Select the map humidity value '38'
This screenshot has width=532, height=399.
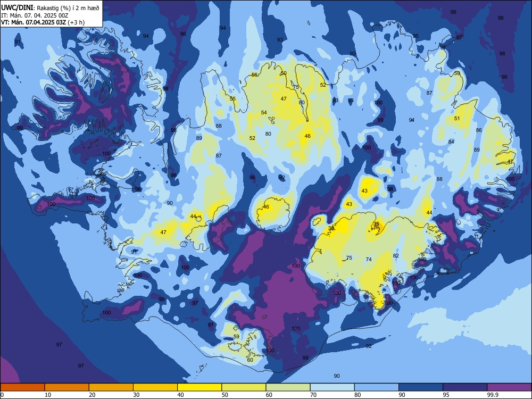331,228
